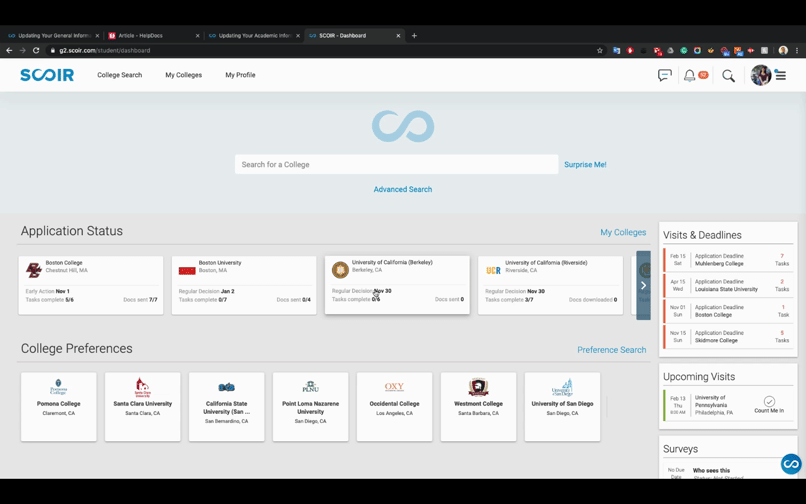Viewport: 806px width, 504px height.
Task: Click the UC Berkeley seal icon
Action: (340, 269)
